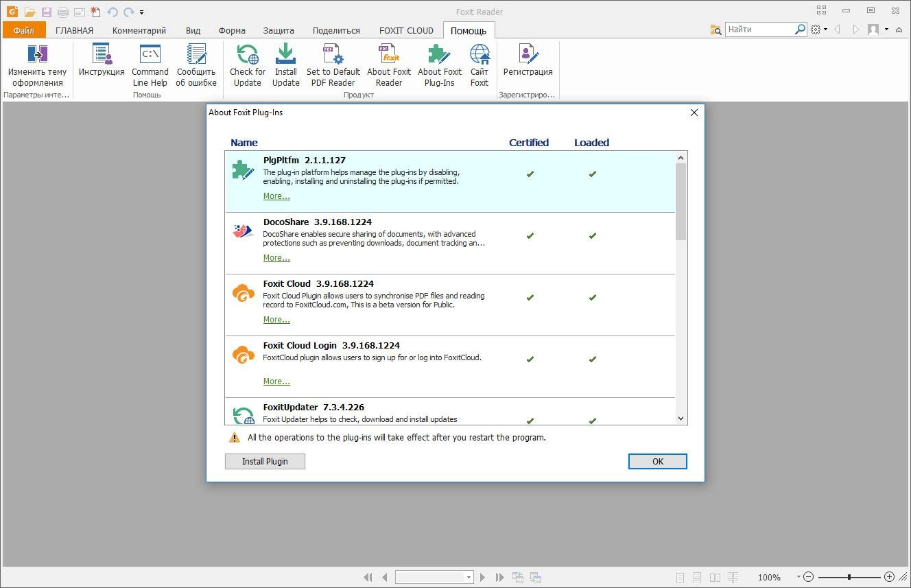Viewport: 911px width, 588px height.
Task: Click the folder search icon beside Найти field
Action: tap(715, 30)
